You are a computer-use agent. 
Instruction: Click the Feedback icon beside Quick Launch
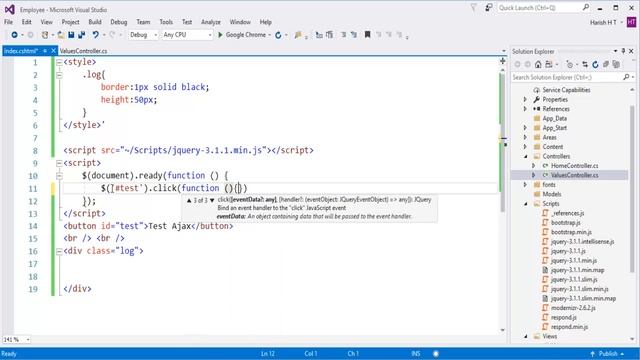pyautogui.click(x=489, y=7)
